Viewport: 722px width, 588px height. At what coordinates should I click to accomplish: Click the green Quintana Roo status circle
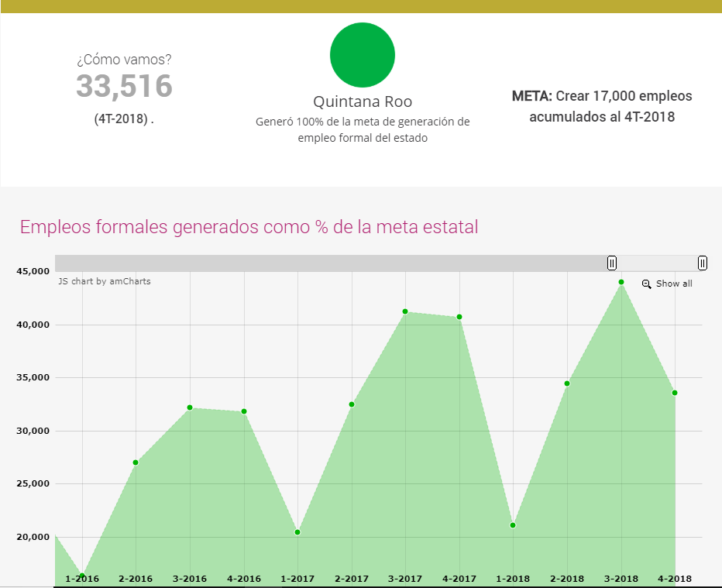pos(363,55)
